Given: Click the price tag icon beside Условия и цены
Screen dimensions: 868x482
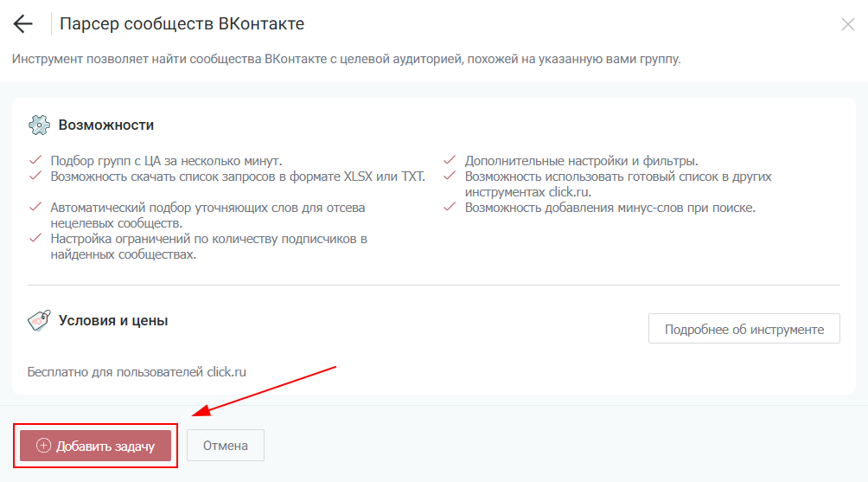Looking at the screenshot, I should (x=39, y=321).
